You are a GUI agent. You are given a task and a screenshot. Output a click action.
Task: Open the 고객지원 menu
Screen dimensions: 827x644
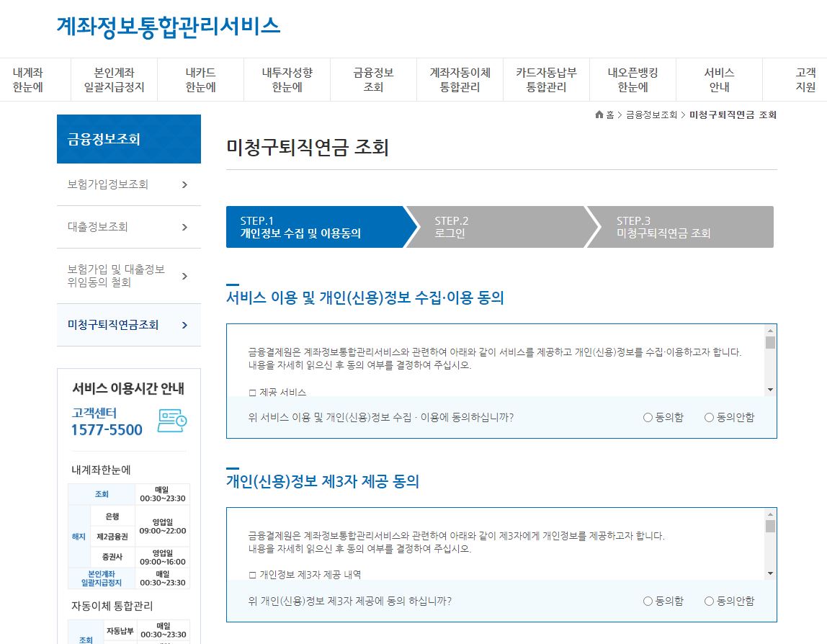click(x=807, y=79)
